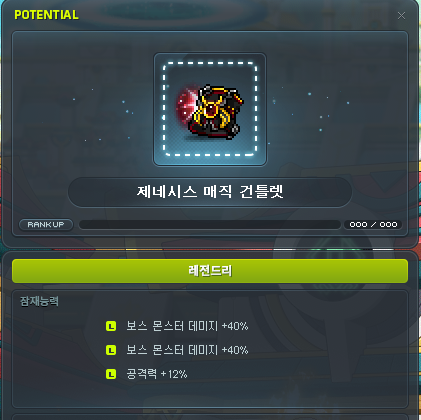Click the 잠재능력 section header
The image size is (421, 420).
pyautogui.click(x=39, y=301)
